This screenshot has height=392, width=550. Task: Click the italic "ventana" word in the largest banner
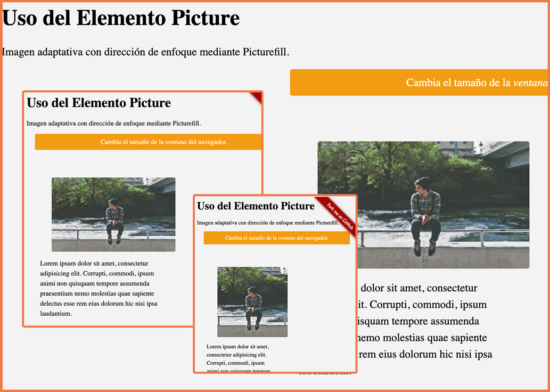pos(530,83)
